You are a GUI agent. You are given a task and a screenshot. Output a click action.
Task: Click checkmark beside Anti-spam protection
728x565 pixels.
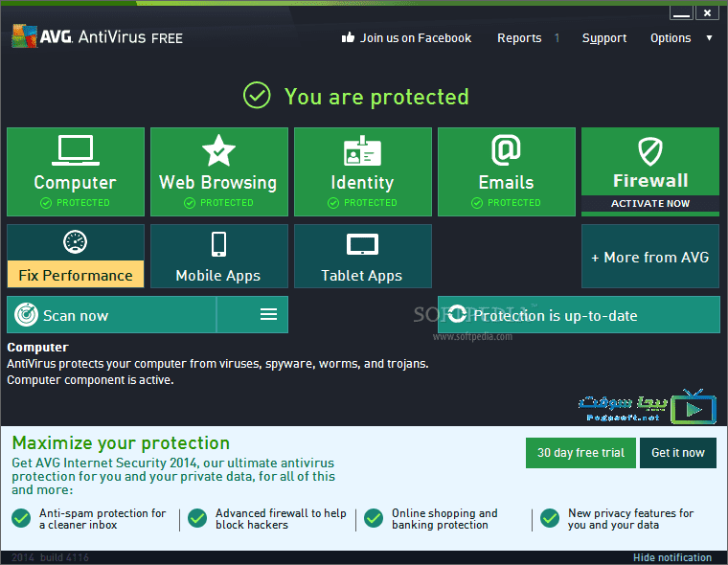click(21, 518)
